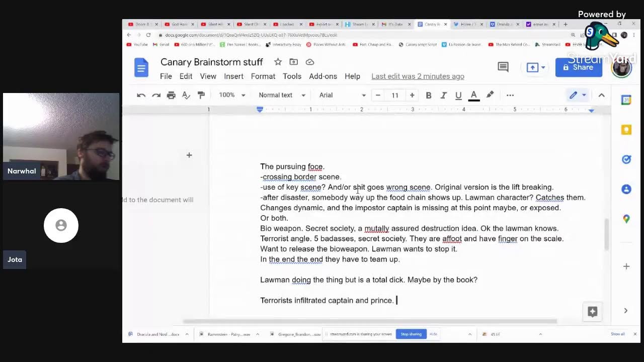Expand the Normal text style dropdown
This screenshot has height=362, width=644.
pyautogui.click(x=282, y=95)
